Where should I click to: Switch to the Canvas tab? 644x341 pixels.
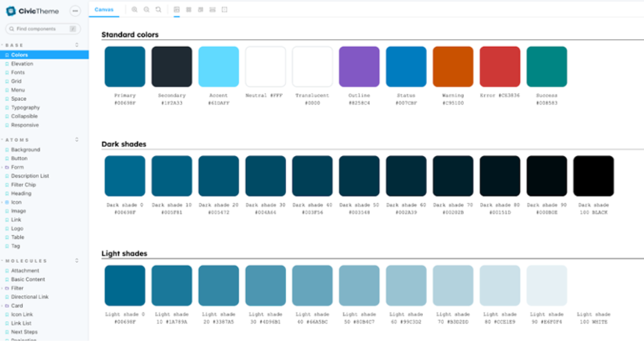[104, 9]
